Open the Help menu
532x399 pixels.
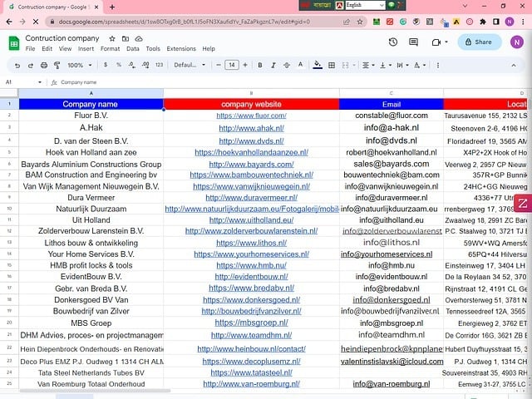click(x=209, y=49)
